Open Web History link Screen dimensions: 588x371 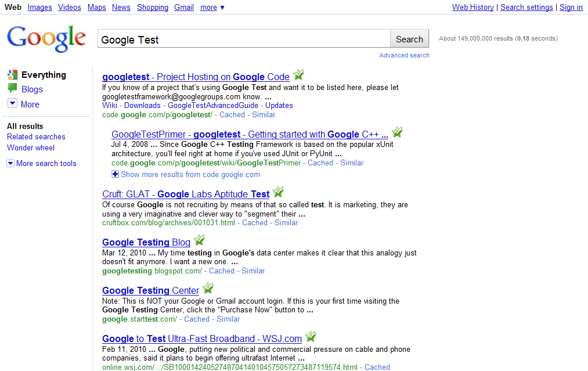coord(473,7)
